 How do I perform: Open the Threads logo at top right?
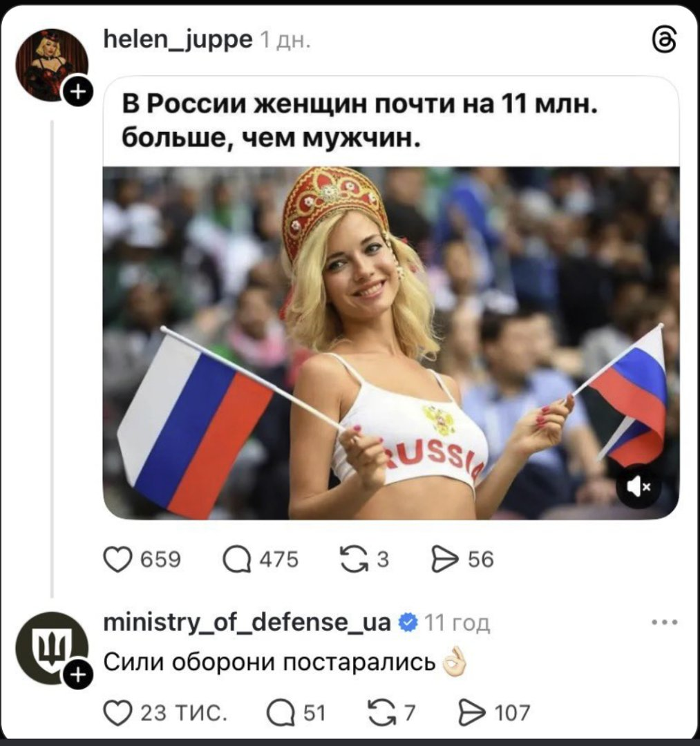(x=664, y=39)
